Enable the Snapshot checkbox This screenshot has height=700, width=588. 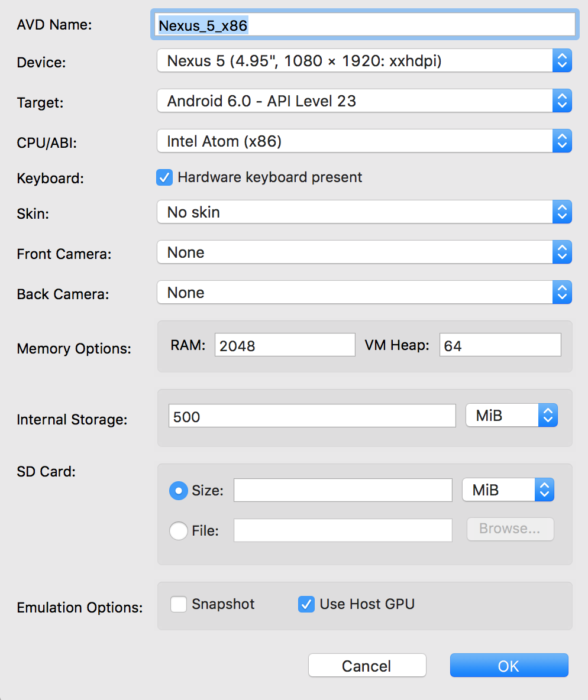[179, 604]
